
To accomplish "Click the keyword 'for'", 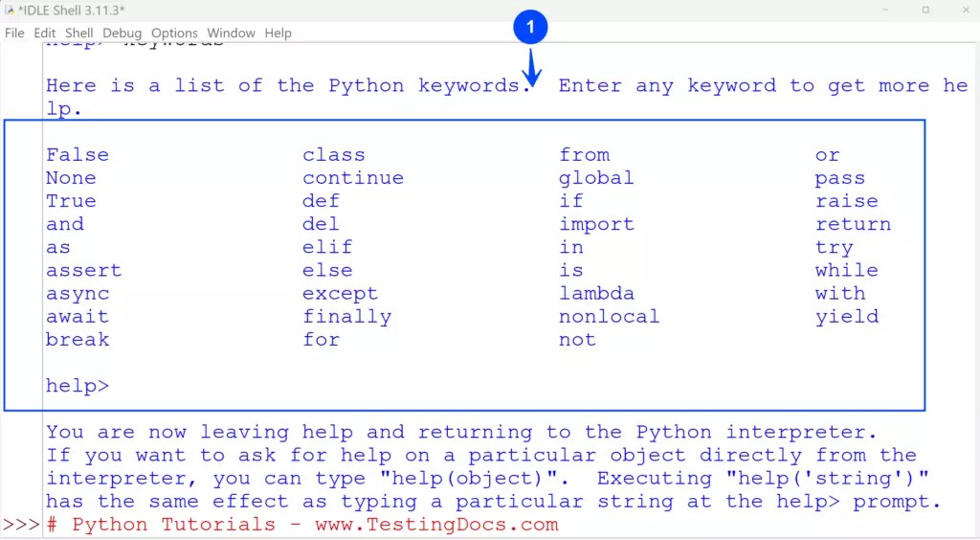I will (x=322, y=340).
